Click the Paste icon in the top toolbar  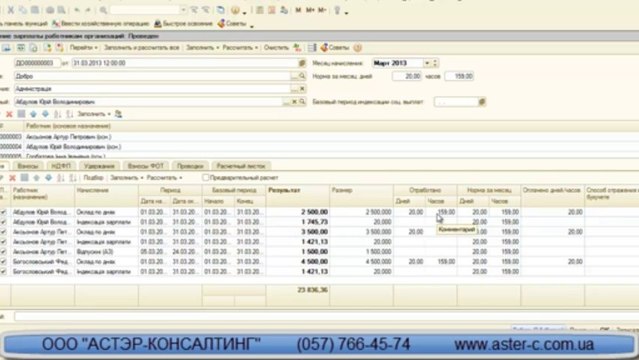35,10
